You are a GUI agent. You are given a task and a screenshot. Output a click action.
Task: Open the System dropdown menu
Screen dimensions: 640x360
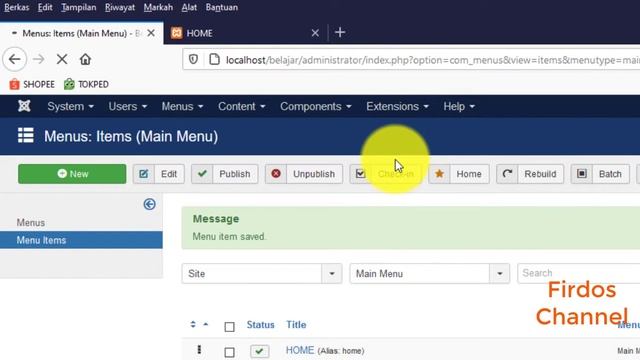pyautogui.click(x=70, y=107)
